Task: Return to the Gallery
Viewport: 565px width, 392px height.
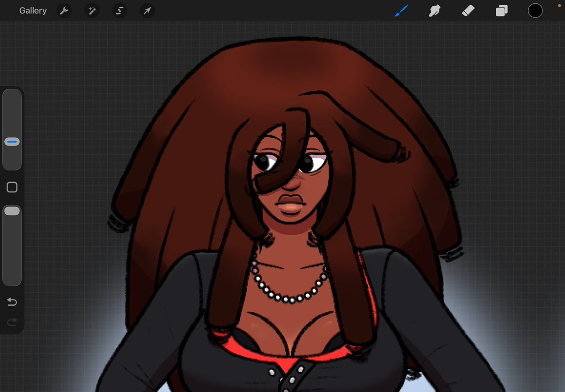Action: pos(33,10)
